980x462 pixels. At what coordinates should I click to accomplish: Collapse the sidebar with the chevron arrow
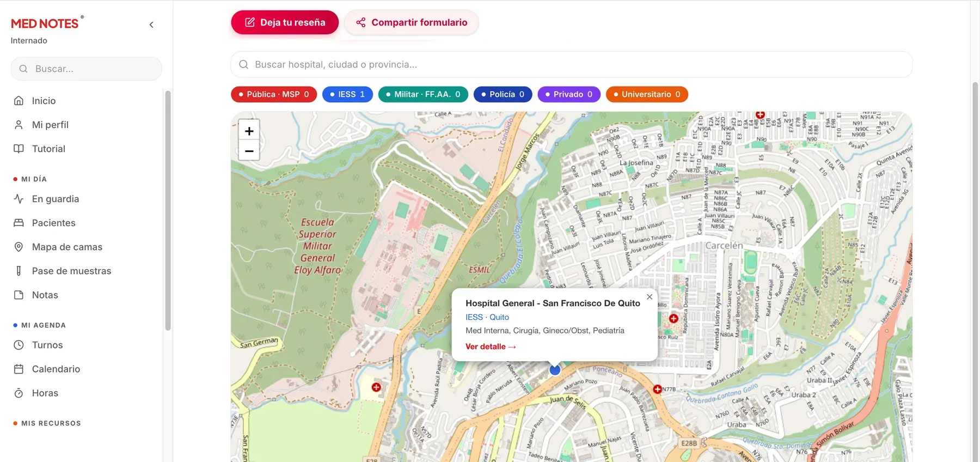point(151,25)
